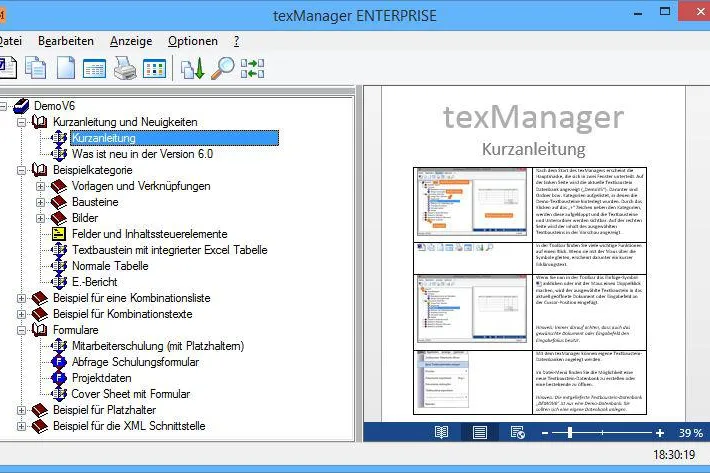
Task: Click the copy pages toolbar icon
Action: 35,68
